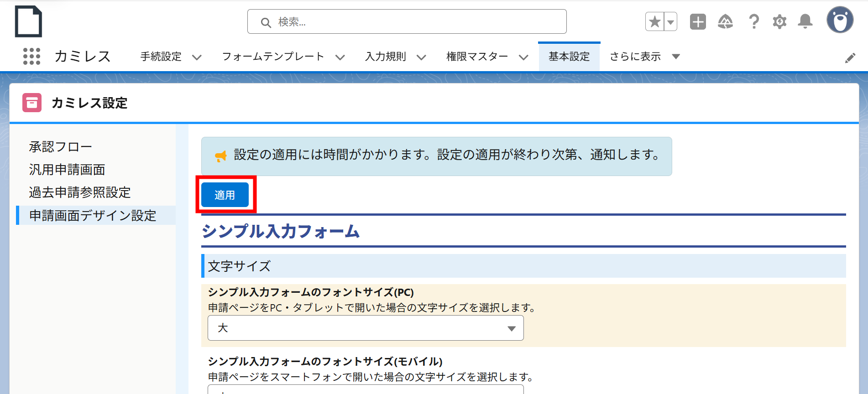868x394 pixels.
Task: Open the 手続設定 tab
Action: click(161, 57)
